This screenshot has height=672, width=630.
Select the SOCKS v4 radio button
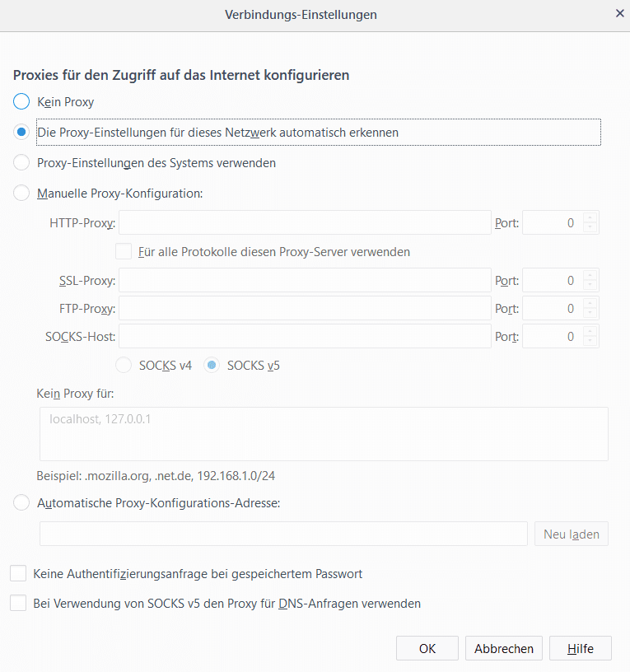[124, 365]
